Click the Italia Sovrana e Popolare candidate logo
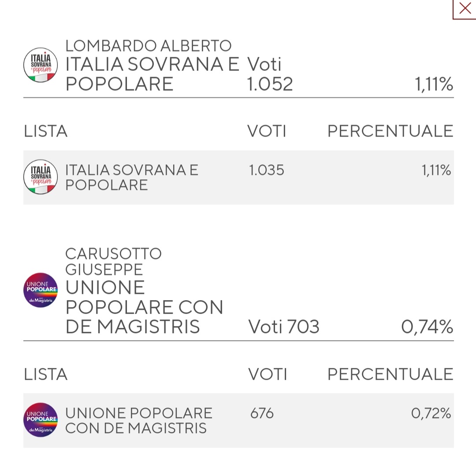Image resolution: width=476 pixels, height=468 pixels. [41, 65]
